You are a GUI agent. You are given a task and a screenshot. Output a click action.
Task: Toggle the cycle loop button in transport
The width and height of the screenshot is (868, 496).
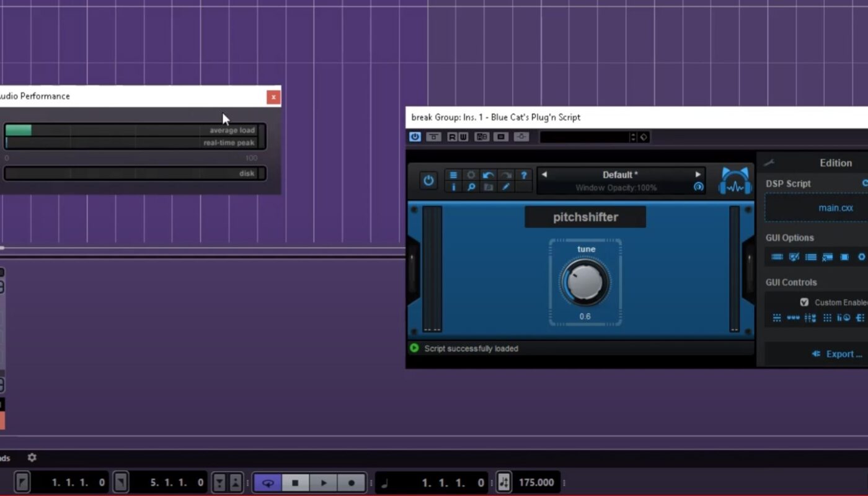coord(268,482)
